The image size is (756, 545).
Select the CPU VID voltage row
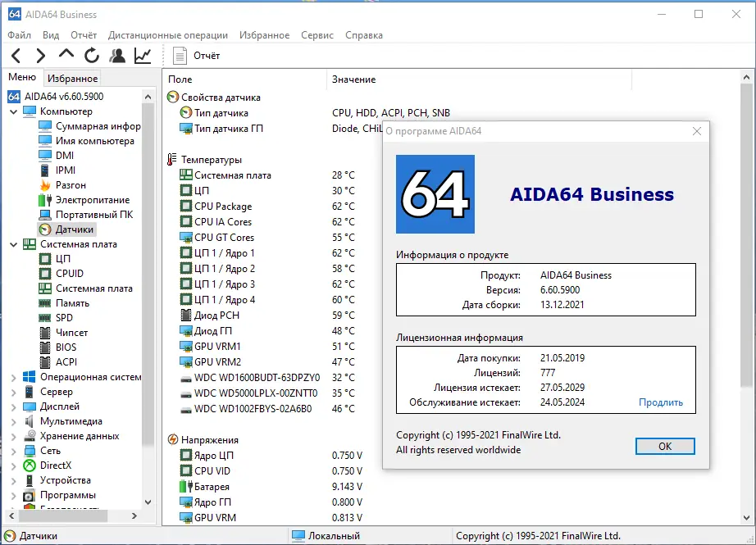click(x=271, y=470)
